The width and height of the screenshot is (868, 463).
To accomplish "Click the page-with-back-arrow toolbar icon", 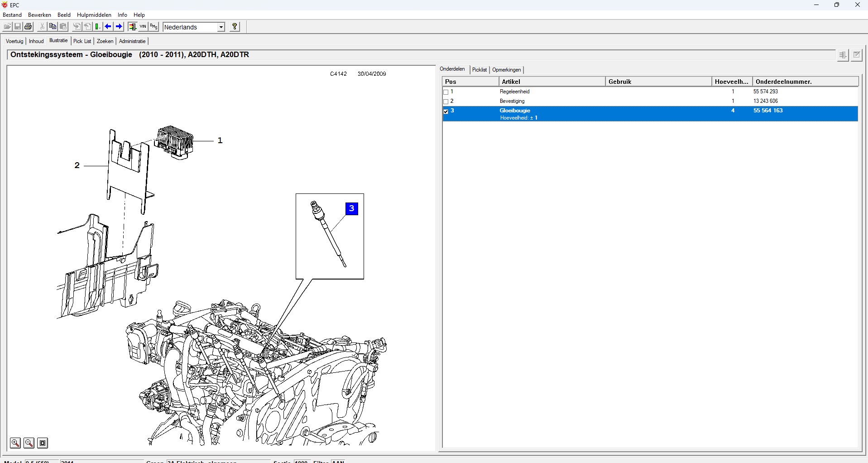I will (88, 27).
